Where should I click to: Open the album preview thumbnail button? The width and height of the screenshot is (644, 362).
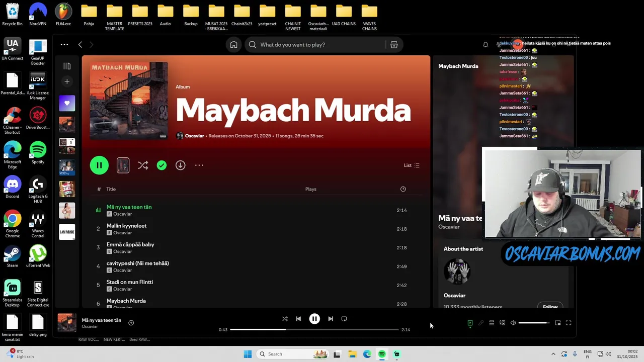[x=123, y=165]
